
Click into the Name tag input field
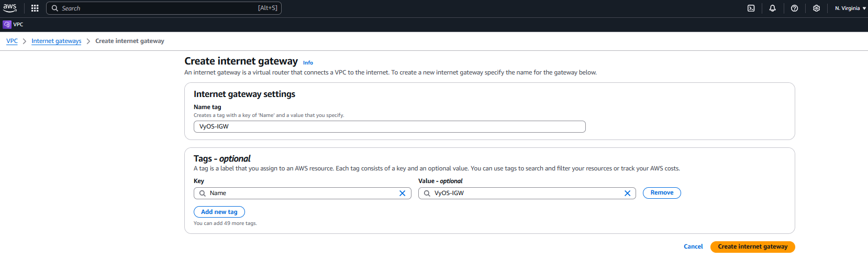[x=390, y=127]
